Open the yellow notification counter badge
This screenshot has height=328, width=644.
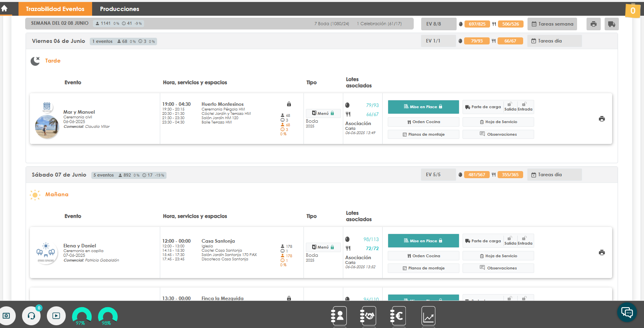tap(633, 10)
